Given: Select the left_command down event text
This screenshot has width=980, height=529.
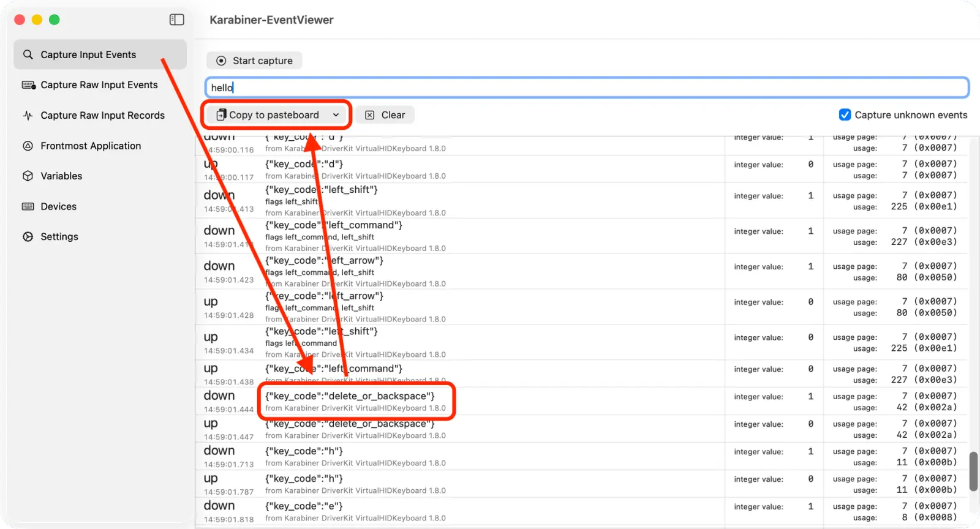Looking at the screenshot, I should [x=334, y=225].
